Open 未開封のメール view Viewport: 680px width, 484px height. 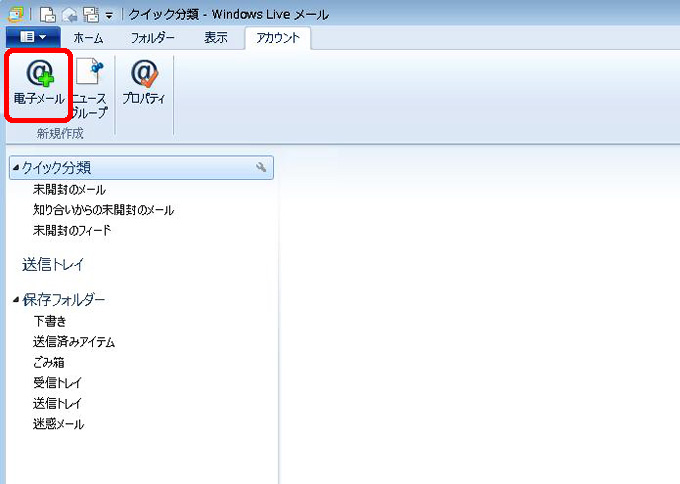click(x=69, y=190)
